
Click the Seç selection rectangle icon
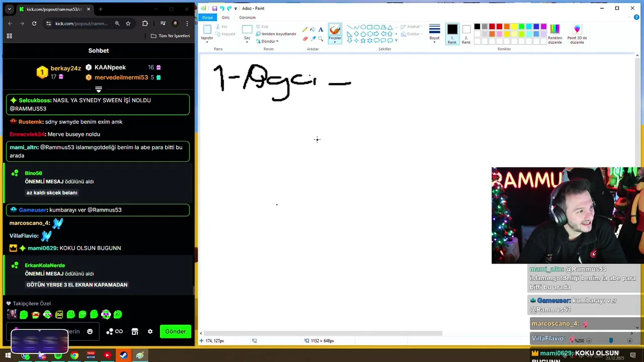pyautogui.click(x=247, y=30)
